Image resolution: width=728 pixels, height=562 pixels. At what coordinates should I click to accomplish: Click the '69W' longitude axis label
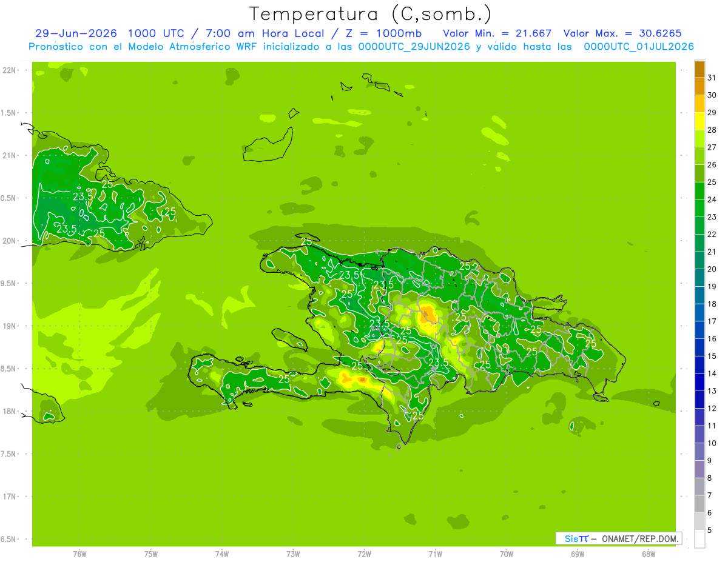[x=578, y=554]
